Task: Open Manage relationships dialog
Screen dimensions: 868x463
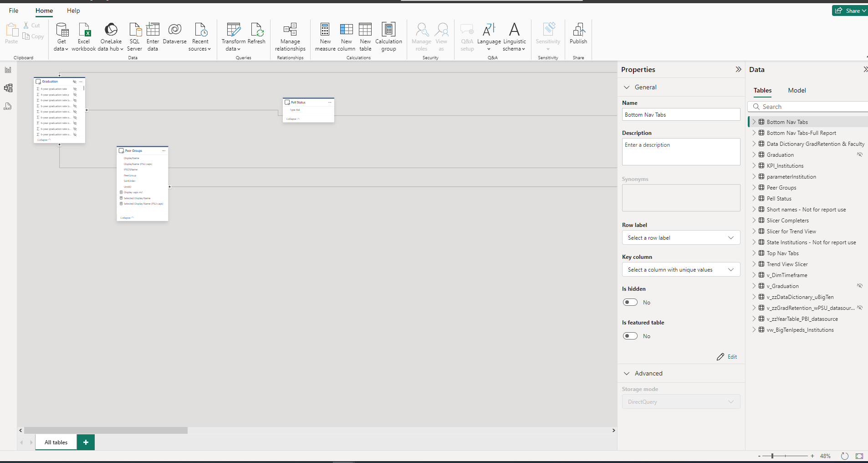Action: (x=290, y=36)
